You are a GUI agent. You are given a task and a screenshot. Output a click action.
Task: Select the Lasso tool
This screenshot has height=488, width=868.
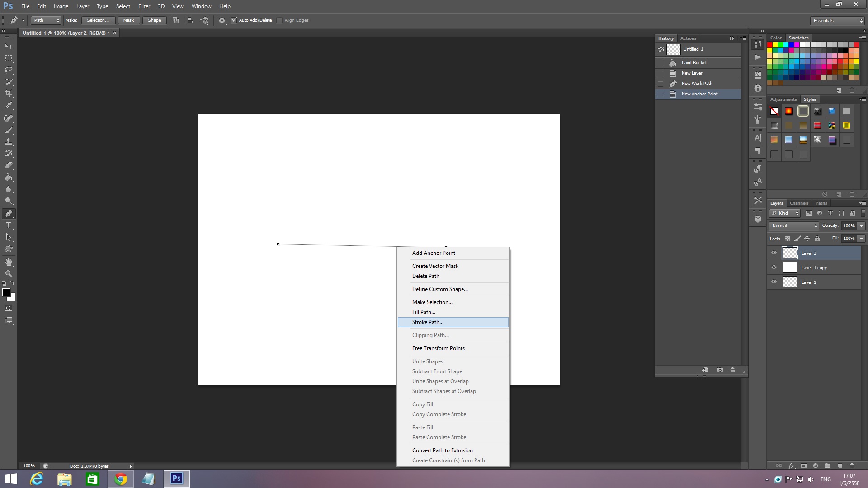[9, 70]
